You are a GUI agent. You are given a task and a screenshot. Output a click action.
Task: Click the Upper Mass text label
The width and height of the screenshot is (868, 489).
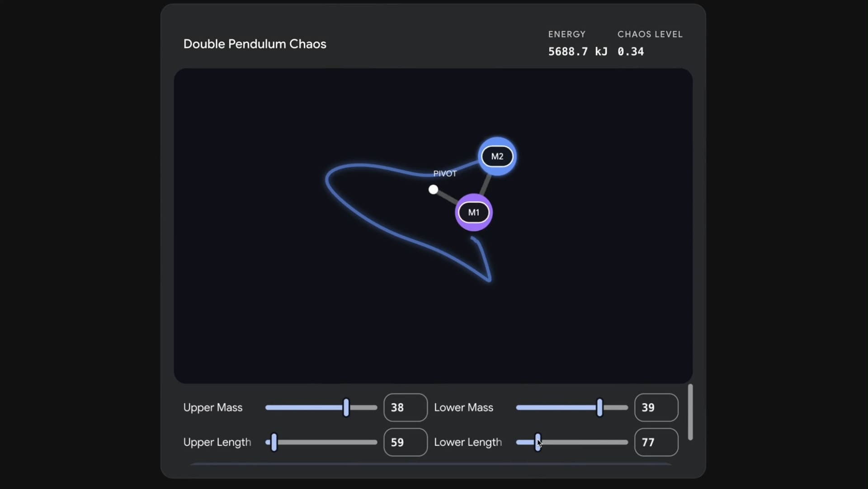(212, 408)
